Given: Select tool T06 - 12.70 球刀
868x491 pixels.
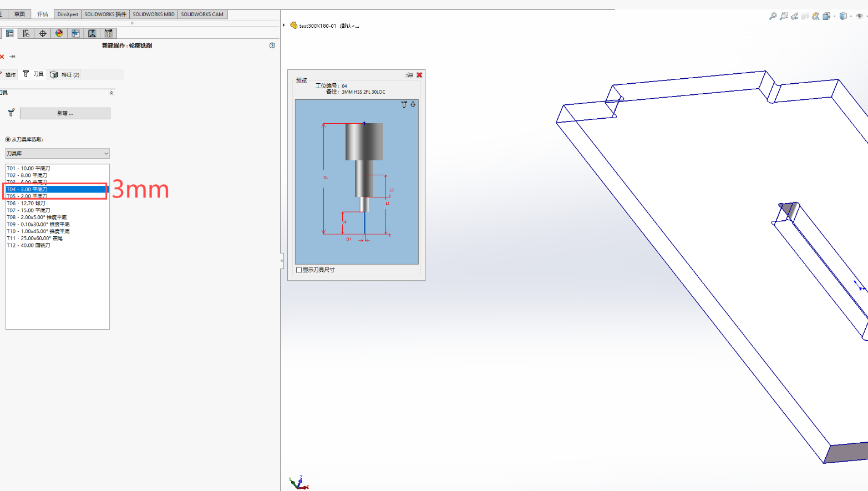Looking at the screenshot, I should [57, 203].
